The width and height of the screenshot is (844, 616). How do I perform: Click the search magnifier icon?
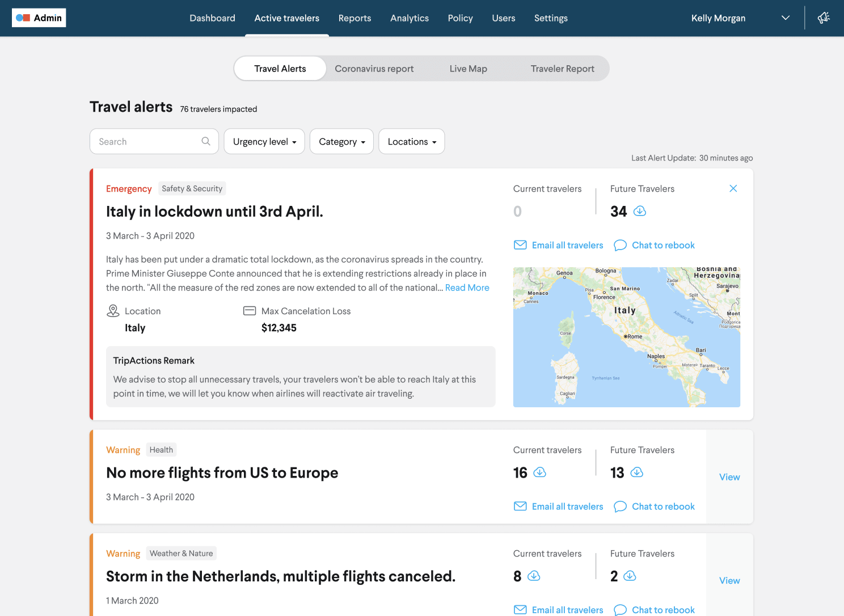206,141
